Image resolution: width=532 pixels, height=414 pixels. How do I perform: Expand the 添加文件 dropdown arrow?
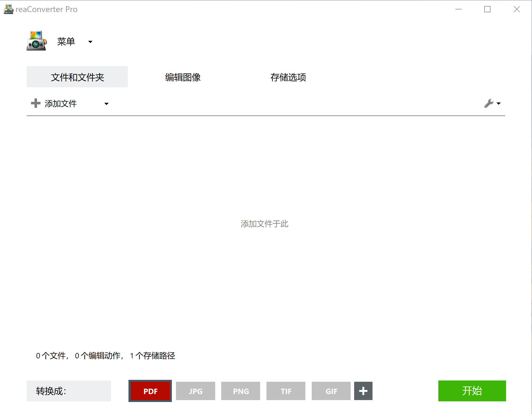107,103
